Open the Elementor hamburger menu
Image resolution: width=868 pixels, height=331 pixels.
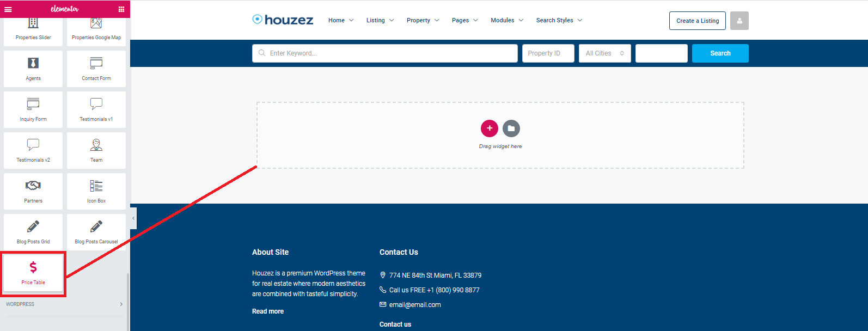tap(8, 9)
